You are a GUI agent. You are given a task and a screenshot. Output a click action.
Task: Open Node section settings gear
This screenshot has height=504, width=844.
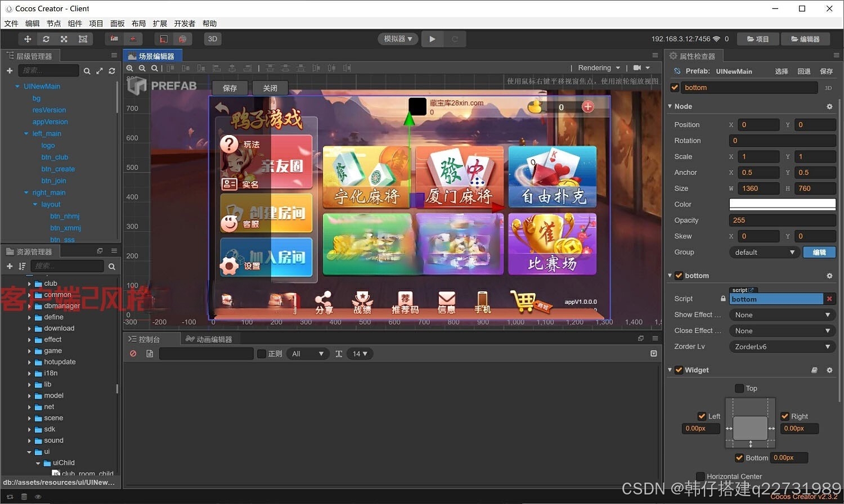(829, 106)
